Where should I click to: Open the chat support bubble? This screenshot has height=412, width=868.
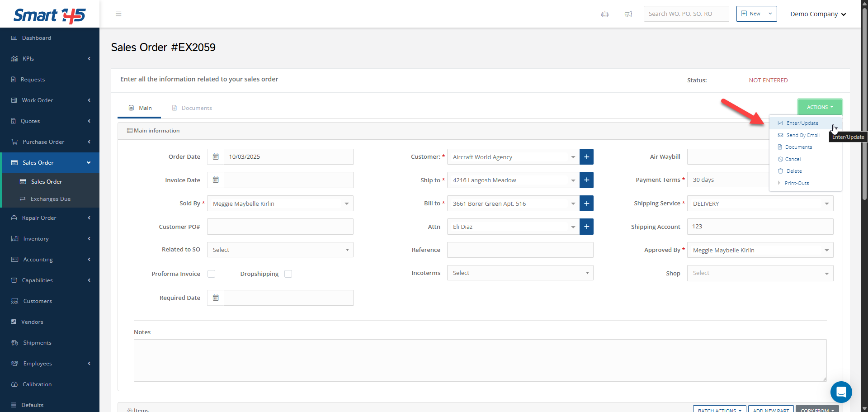pos(841,392)
